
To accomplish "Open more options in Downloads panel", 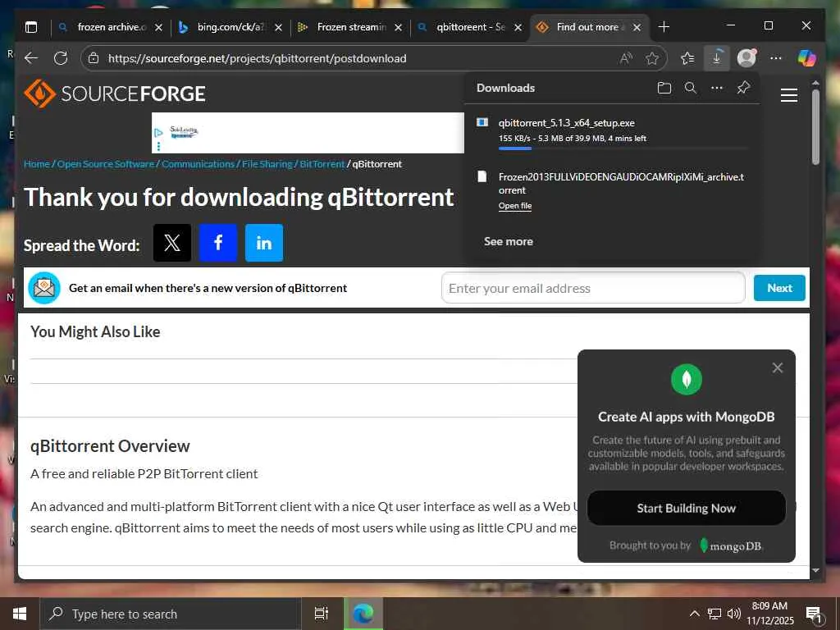I will (x=717, y=88).
